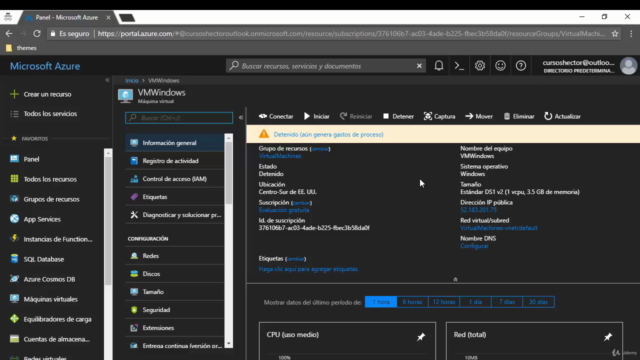
Task: Bookmark page with star icon
Action: (x=615, y=33)
